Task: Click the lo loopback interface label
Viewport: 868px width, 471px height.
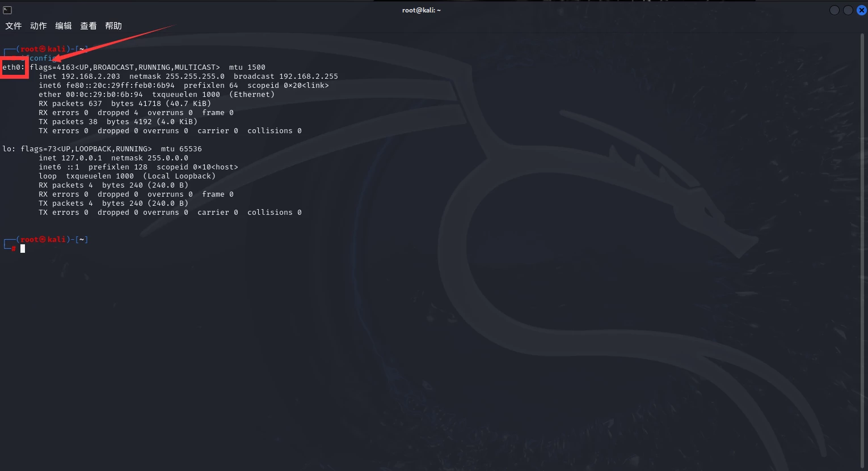Action: pyautogui.click(x=9, y=149)
